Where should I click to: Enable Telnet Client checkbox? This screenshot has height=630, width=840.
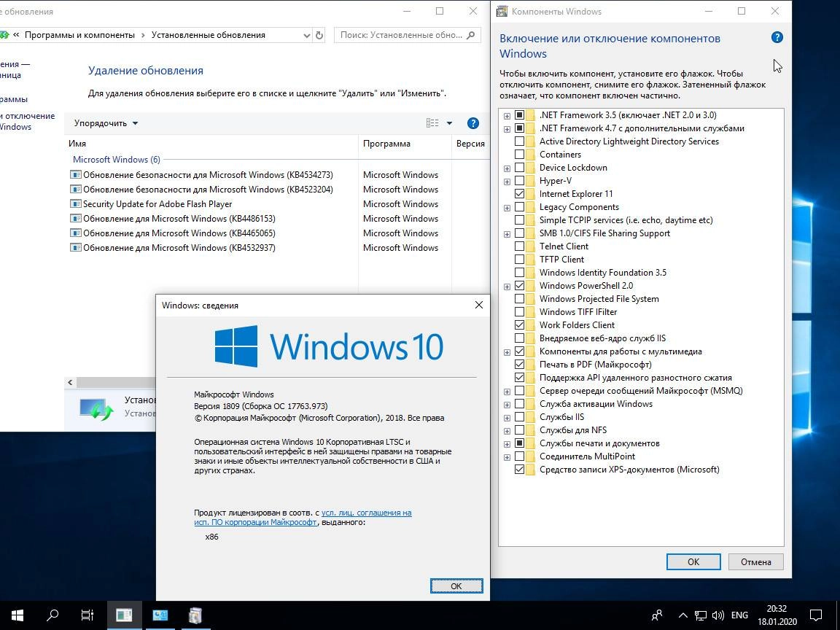coord(519,246)
